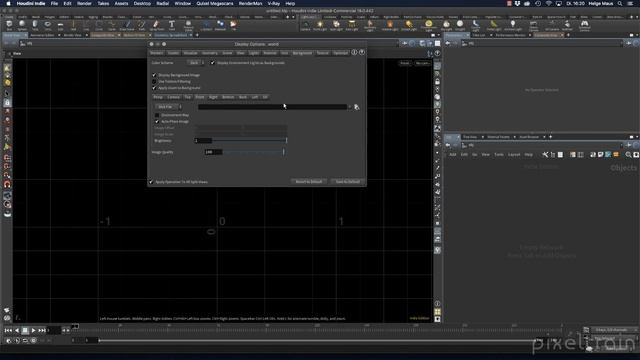Viewport: 640px width, 360px height.
Task: Jump to last frame in playbar
Action: click(x=42, y=330)
